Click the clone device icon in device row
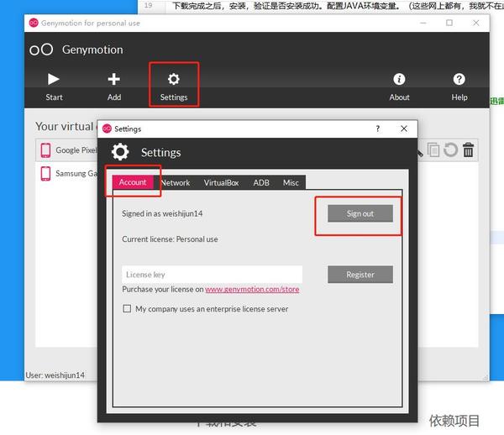504x435 pixels. tap(433, 149)
